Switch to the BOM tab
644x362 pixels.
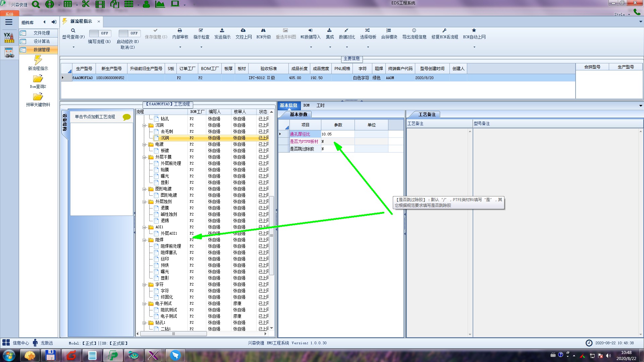click(x=306, y=105)
